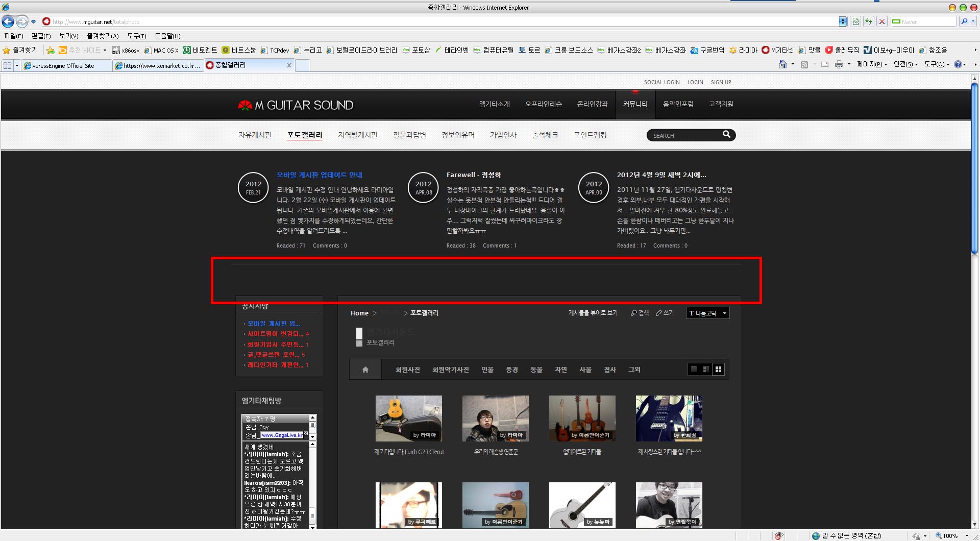Click the M GUITAR SOUND logo
Image resolution: width=980 pixels, height=541 pixels.
point(296,105)
